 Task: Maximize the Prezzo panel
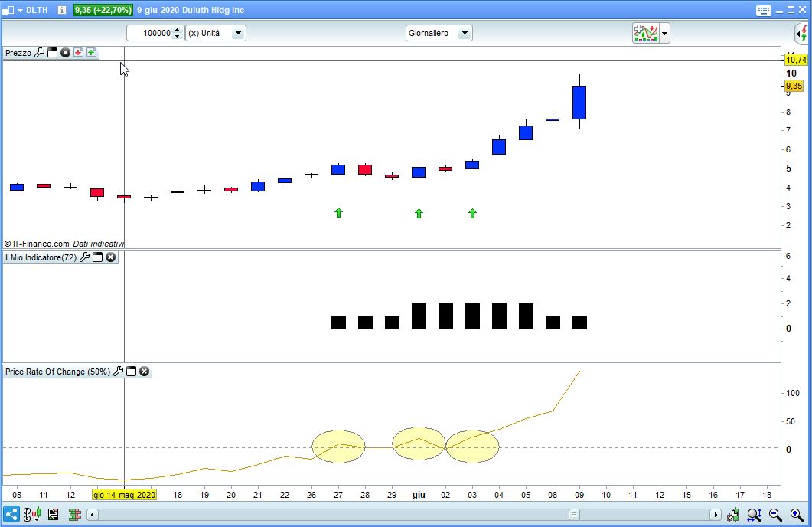tap(52, 53)
